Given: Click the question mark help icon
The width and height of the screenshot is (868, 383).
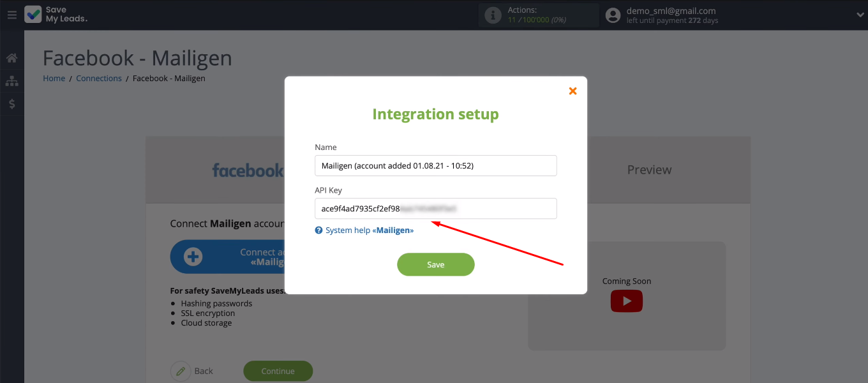Looking at the screenshot, I should point(318,230).
